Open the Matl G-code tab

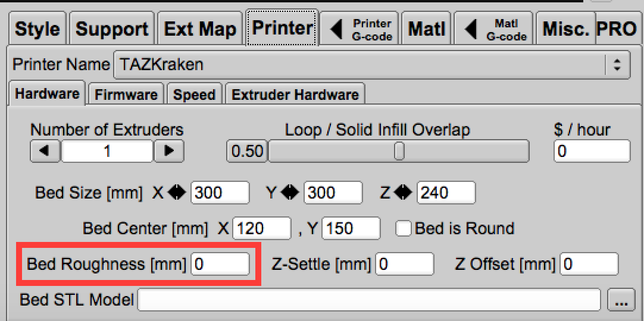[x=494, y=29]
